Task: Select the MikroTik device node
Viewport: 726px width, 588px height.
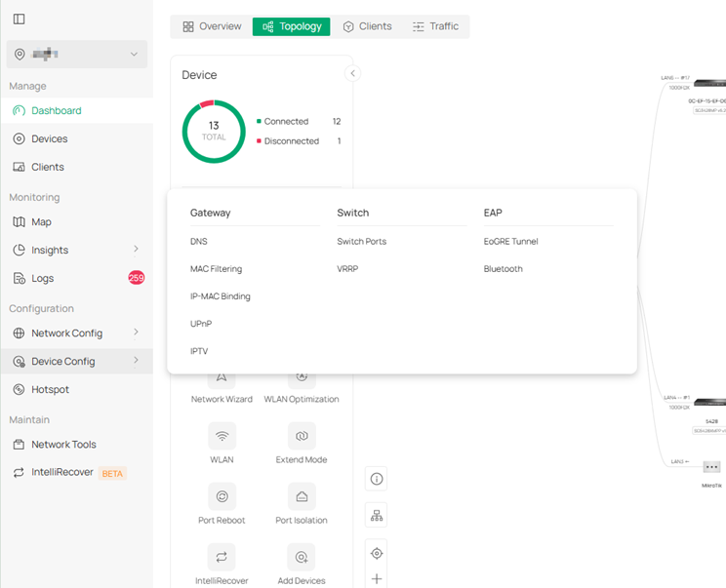Action: [711, 467]
